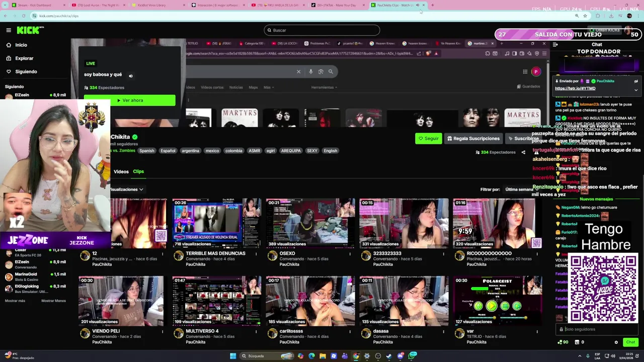644x362 pixels.
Task: Open Steam from taskbar
Action: [389, 356]
